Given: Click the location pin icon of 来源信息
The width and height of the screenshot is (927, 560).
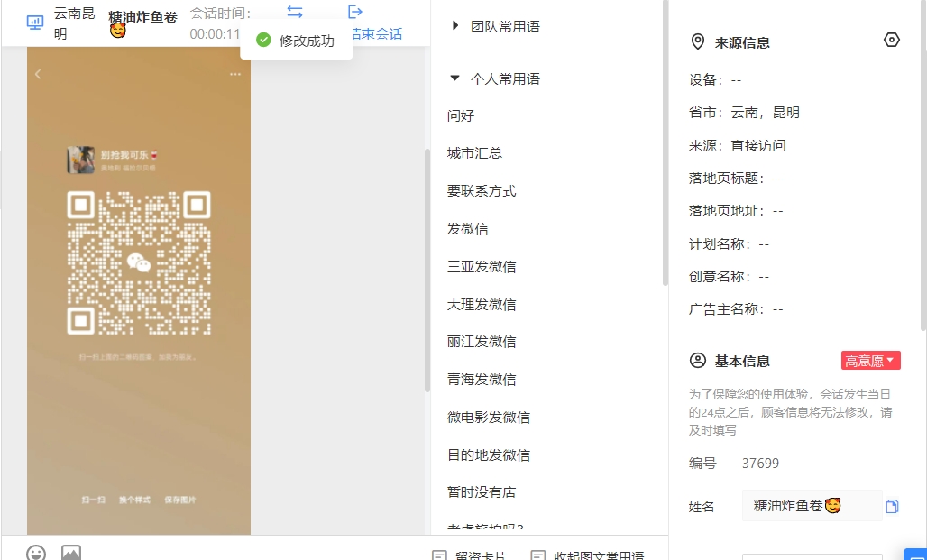Looking at the screenshot, I should point(698,42).
